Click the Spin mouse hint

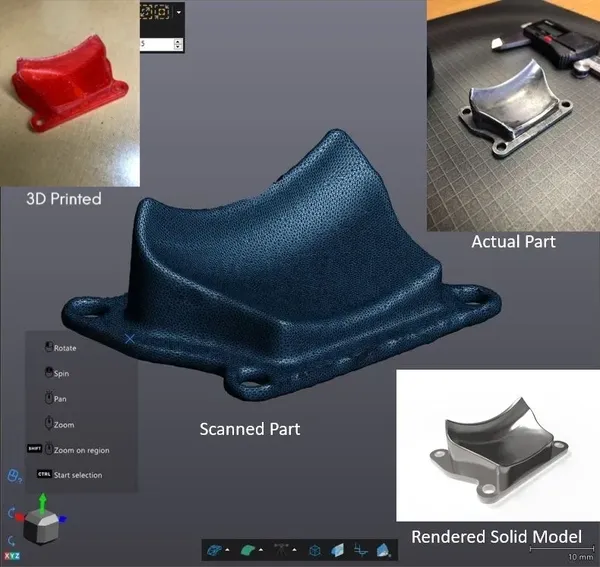coord(57,373)
